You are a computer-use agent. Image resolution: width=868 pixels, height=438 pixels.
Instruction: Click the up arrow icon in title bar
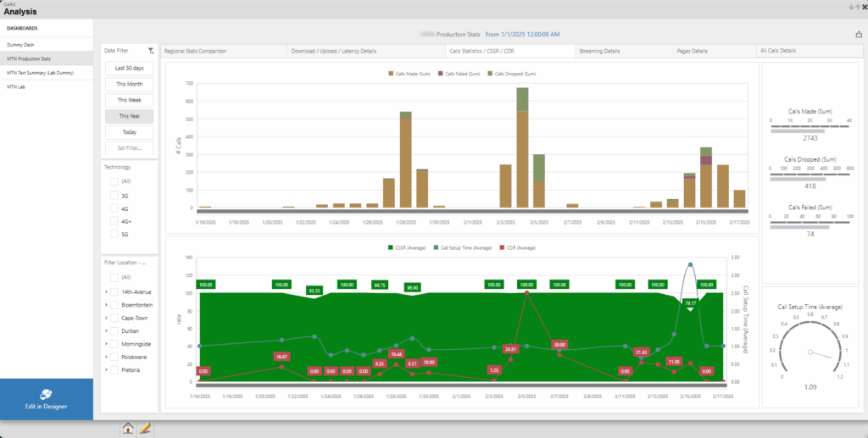pos(857,6)
